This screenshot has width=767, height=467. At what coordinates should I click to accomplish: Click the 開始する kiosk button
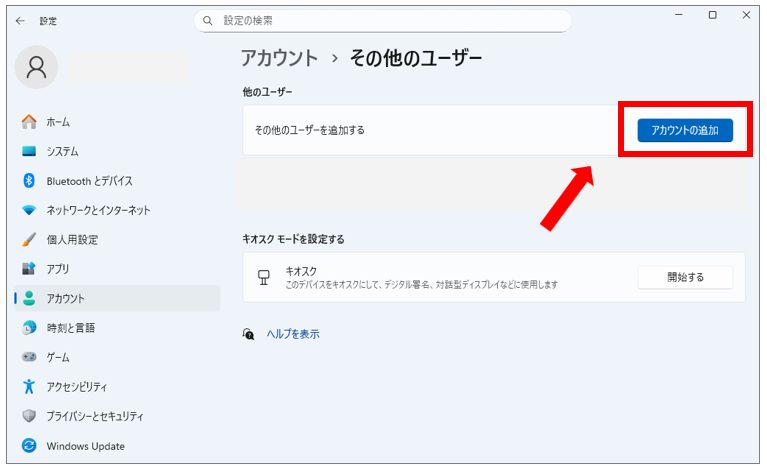(685, 277)
